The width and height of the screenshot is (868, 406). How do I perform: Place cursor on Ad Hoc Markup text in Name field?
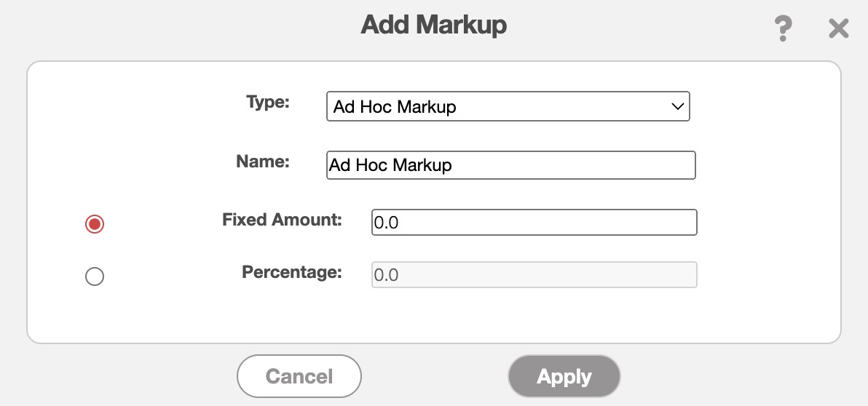[390, 165]
